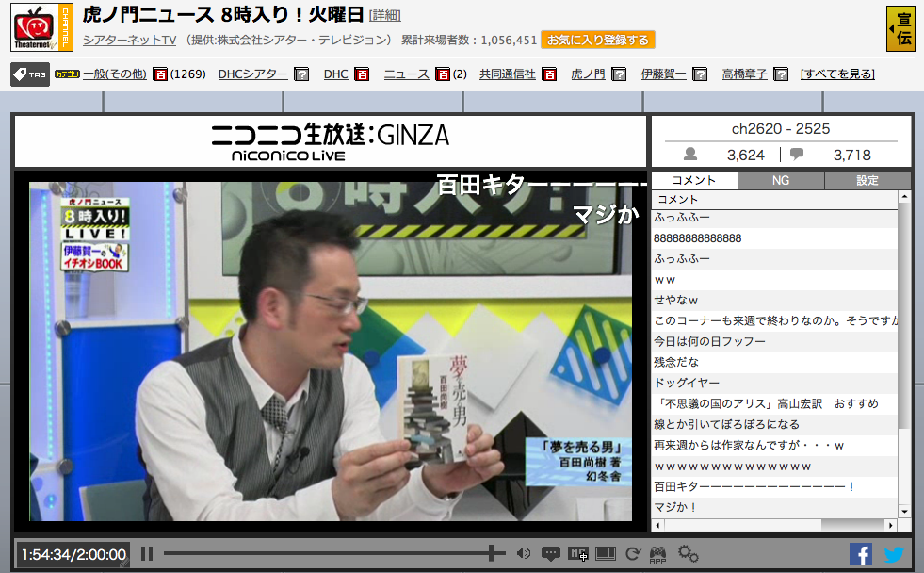Select comment '再来週からは作家なんですが'
The image size is (924, 573).
774,445
